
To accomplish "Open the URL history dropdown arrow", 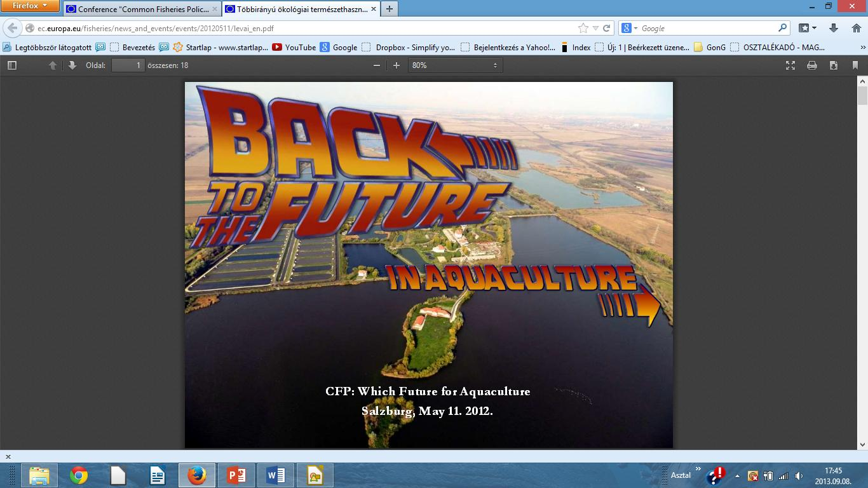I will tap(595, 29).
